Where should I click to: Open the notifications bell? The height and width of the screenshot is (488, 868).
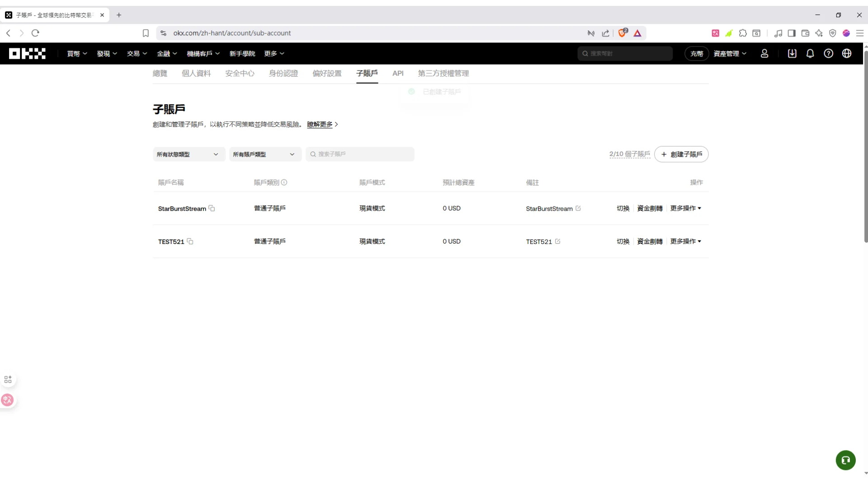pos(810,53)
